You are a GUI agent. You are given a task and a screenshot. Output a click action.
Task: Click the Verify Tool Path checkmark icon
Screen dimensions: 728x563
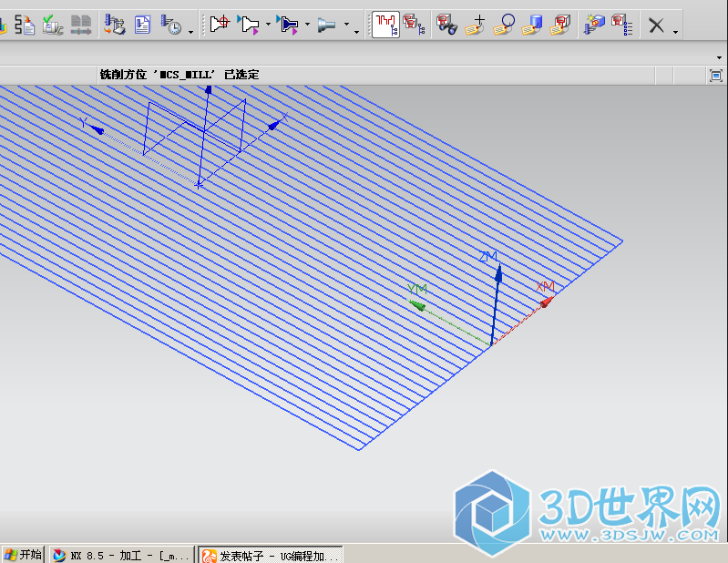[x=53, y=26]
